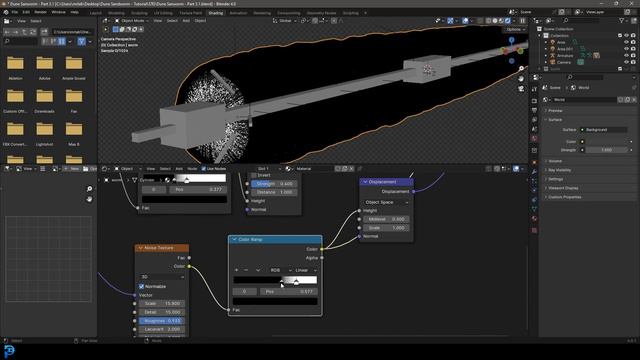Screen dimensions: 640x360
Task: Adjust the Noise Texture Roughness slider
Action: click(x=162, y=321)
